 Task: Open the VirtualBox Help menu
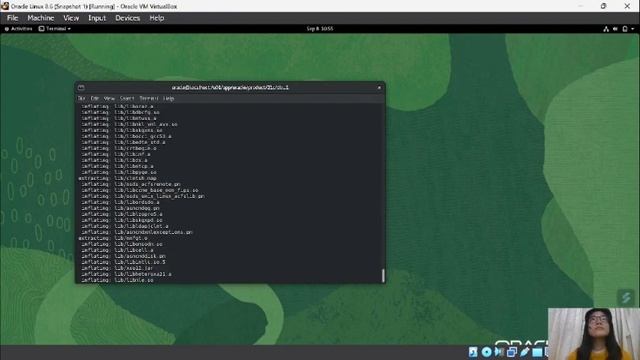pyautogui.click(x=157, y=18)
